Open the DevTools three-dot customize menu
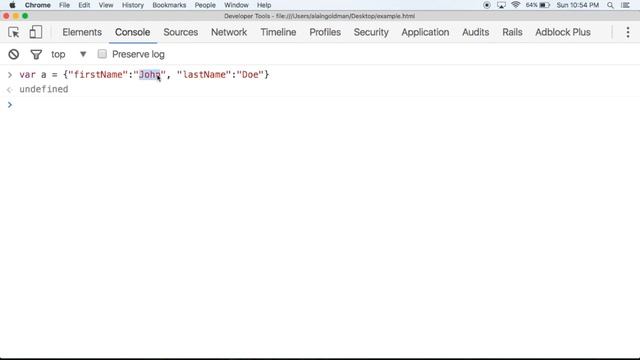Viewport: 640px width, 360px height. pyautogui.click(x=628, y=32)
